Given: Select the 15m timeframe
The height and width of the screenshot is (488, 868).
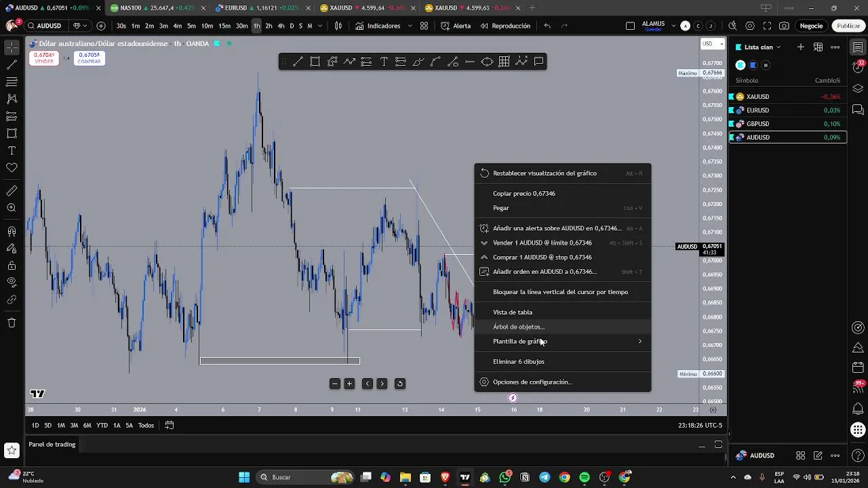Looking at the screenshot, I should point(224,26).
